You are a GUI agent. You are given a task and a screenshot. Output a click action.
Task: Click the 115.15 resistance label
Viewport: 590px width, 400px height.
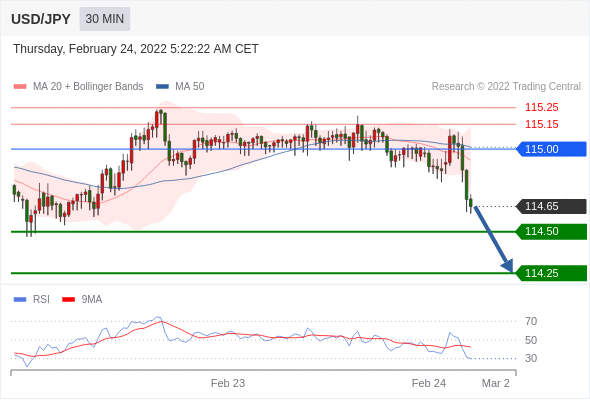pyautogui.click(x=542, y=124)
